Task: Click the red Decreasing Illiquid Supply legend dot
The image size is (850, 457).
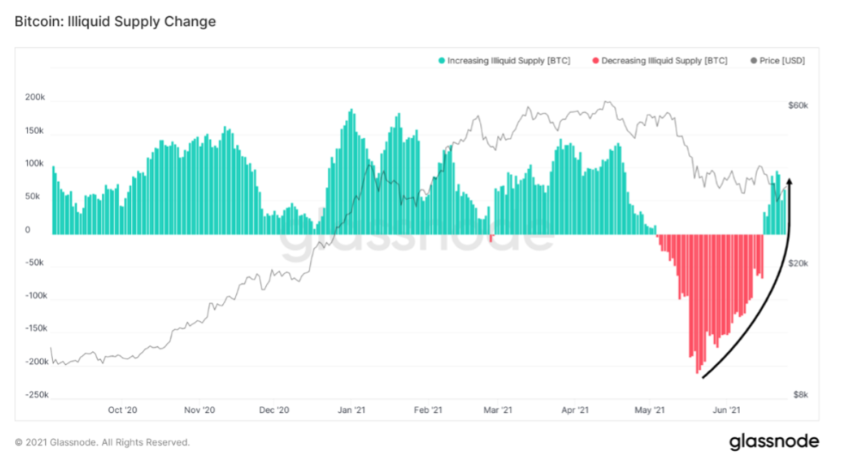Action: click(596, 61)
